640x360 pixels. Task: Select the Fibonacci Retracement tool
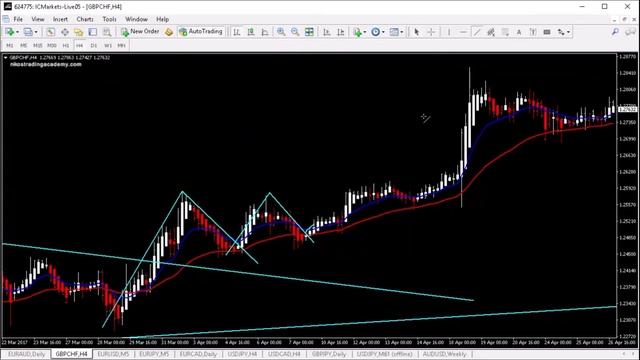click(505, 32)
